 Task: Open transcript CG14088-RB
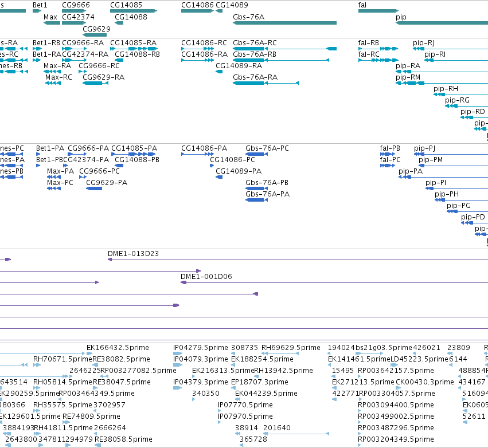(119, 60)
